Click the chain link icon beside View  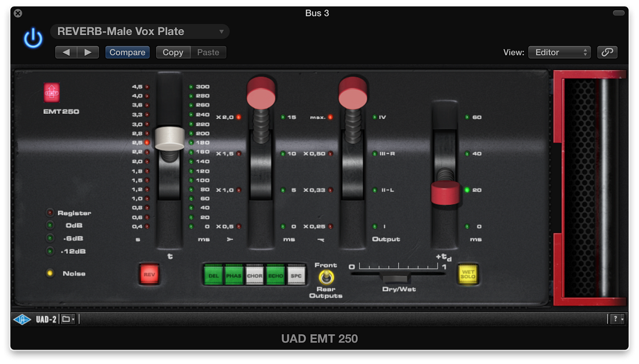(x=607, y=52)
